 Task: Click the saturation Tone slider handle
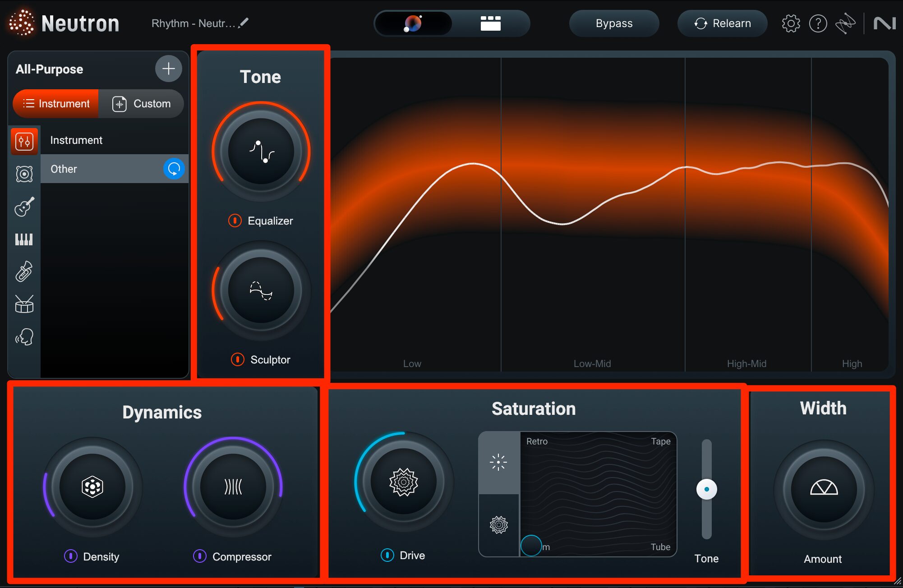coord(707,489)
